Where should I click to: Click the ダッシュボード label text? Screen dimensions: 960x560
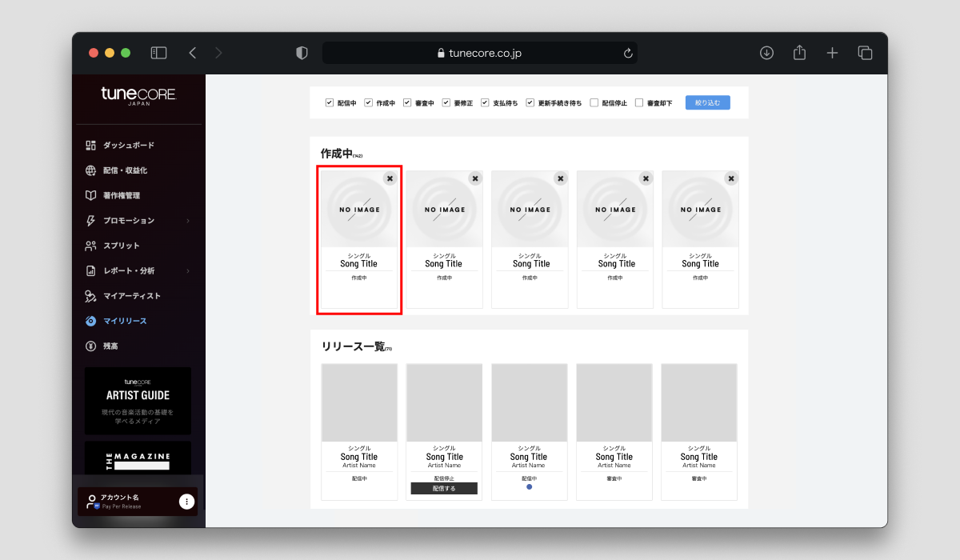tap(129, 146)
